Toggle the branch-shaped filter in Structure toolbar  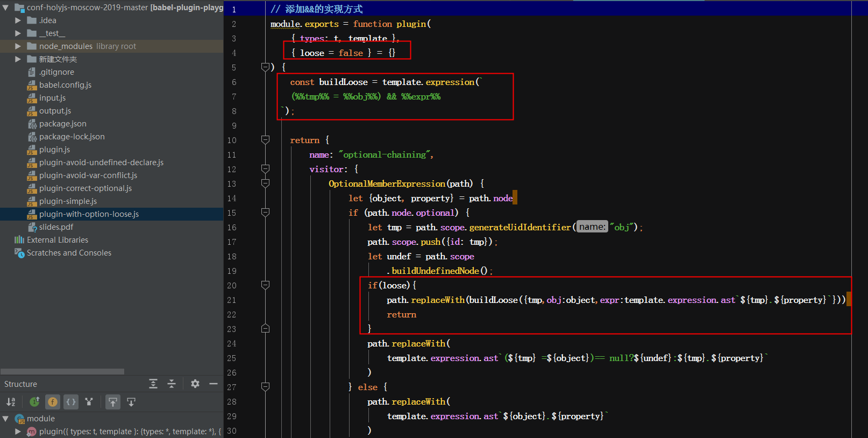tap(89, 402)
